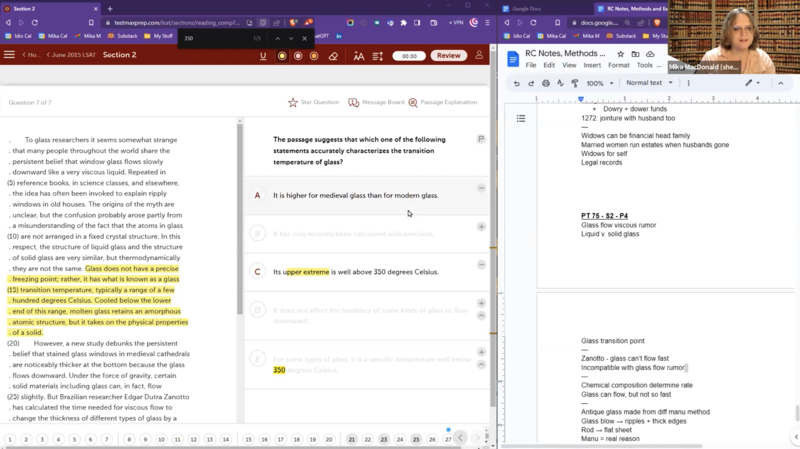The width and height of the screenshot is (800, 449).
Task: Click the text size icon
Action: tap(359, 56)
